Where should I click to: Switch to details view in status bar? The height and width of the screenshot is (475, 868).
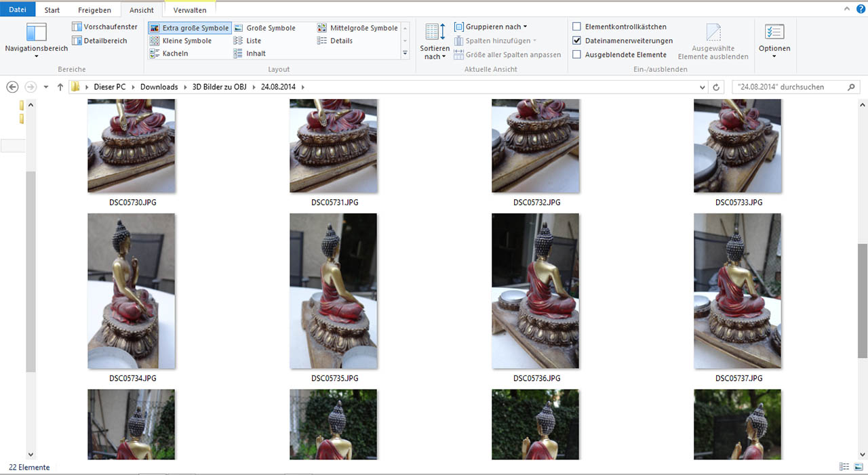click(x=844, y=467)
